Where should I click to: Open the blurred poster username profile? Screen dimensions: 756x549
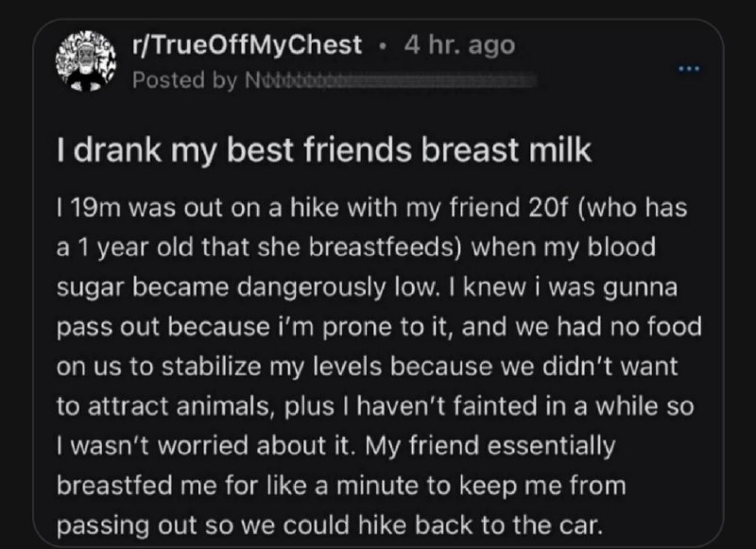pos(390,80)
